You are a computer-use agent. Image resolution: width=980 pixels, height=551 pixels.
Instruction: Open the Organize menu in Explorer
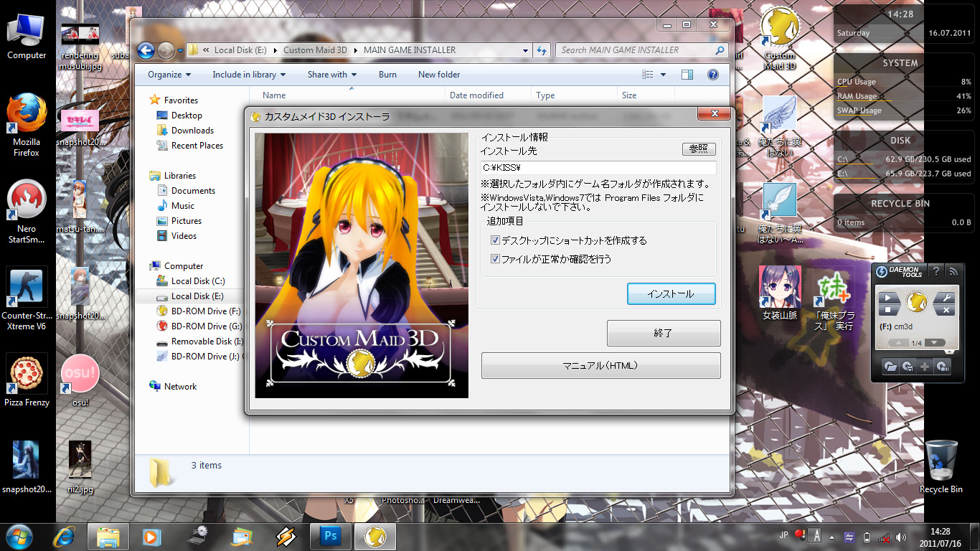[x=169, y=75]
